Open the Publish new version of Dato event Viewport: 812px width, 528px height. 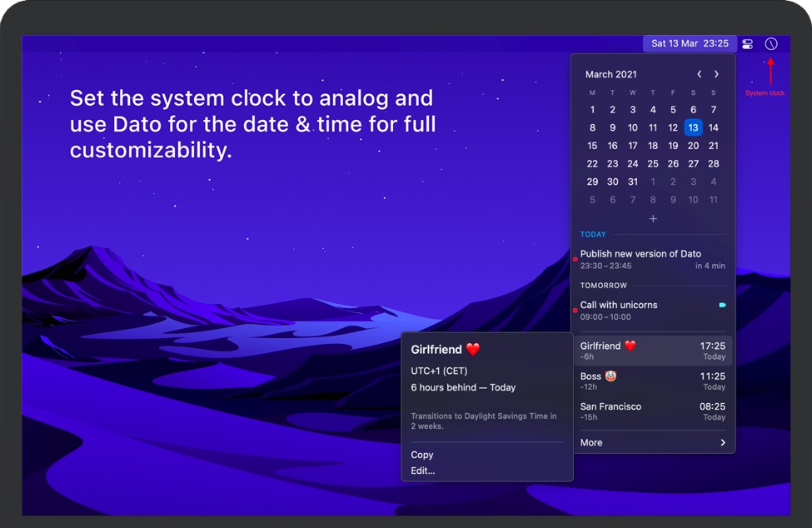coord(652,259)
